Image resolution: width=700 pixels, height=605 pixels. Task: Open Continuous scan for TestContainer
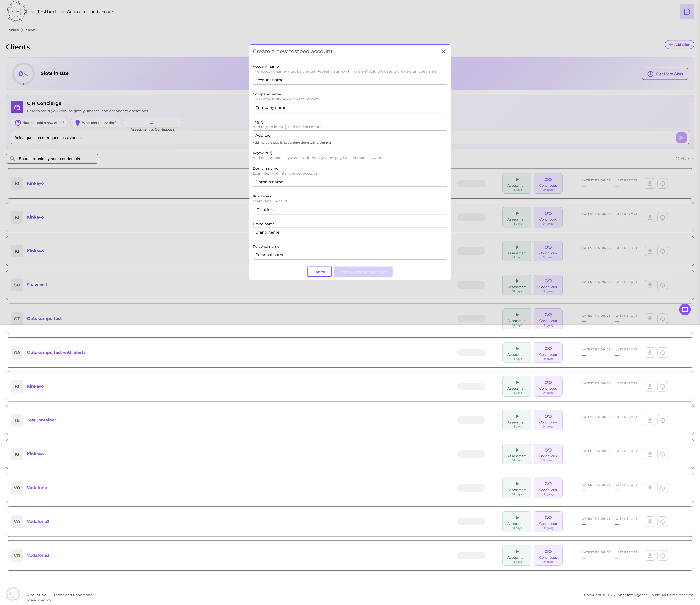coord(548,420)
